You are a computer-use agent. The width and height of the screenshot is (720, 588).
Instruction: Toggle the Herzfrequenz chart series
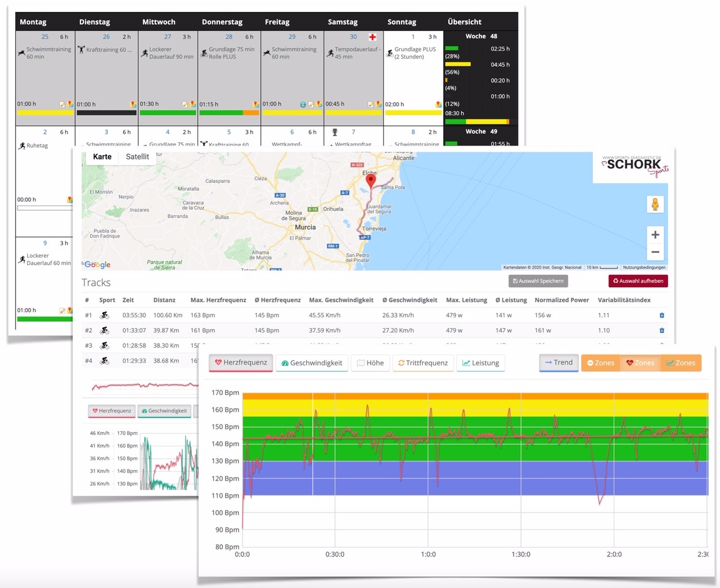click(x=241, y=363)
